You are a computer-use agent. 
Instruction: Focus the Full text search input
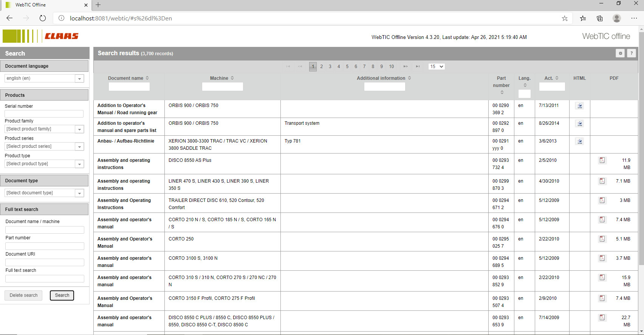coord(45,279)
